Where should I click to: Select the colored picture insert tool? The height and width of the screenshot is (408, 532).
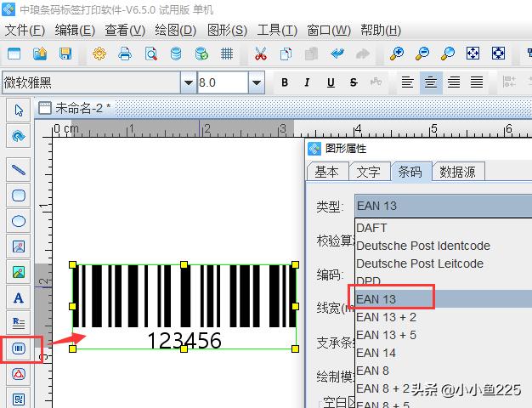(19, 272)
